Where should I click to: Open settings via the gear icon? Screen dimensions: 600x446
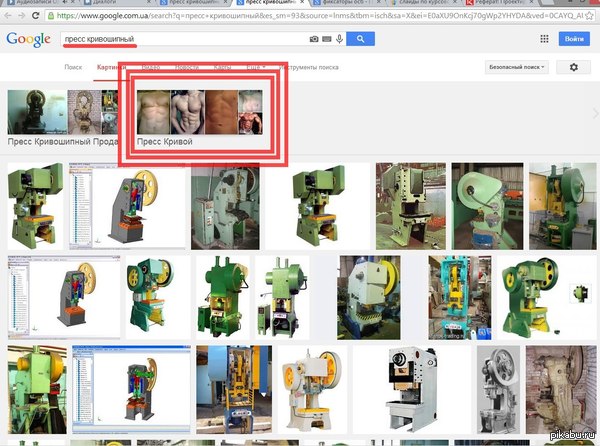574,67
